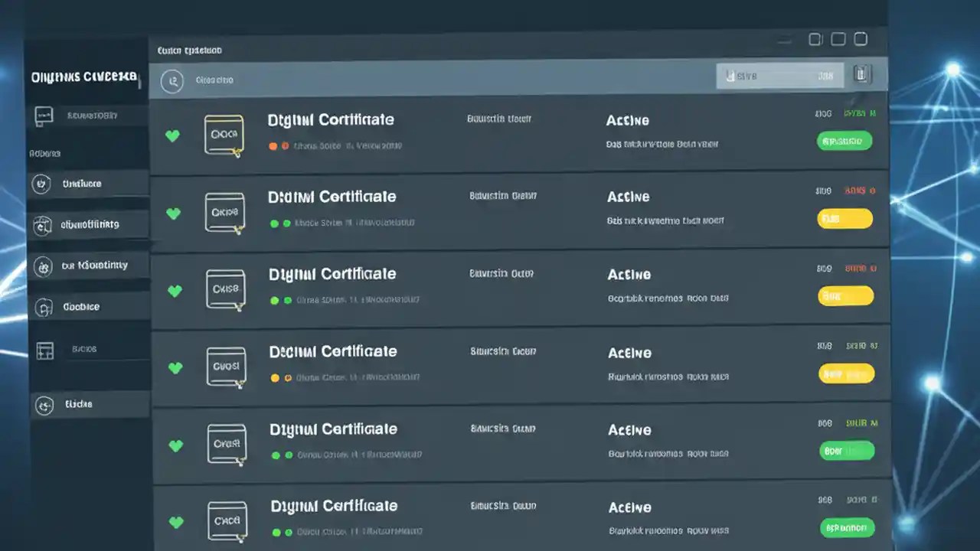Select the circular icon at sidebar bottom entry
This screenshot has height=551, width=980.
pos(44,404)
